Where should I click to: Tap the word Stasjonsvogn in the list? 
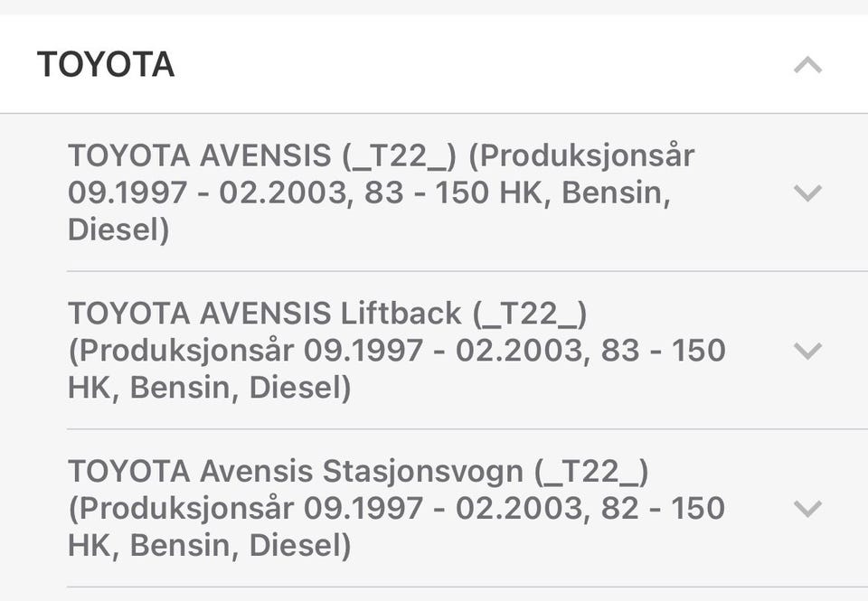423,471
